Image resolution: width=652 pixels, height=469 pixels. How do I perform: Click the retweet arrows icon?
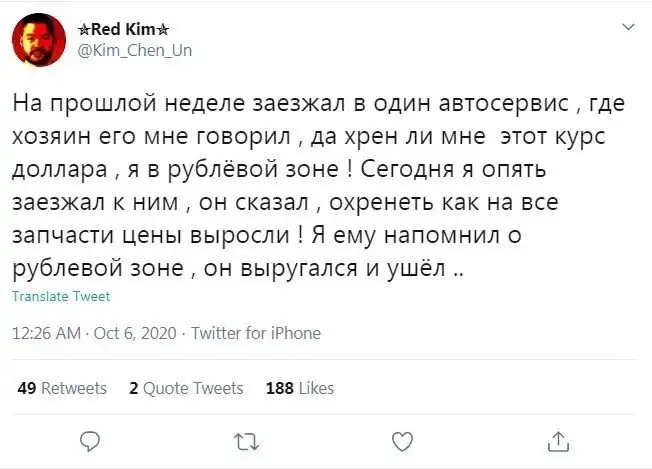(245, 440)
